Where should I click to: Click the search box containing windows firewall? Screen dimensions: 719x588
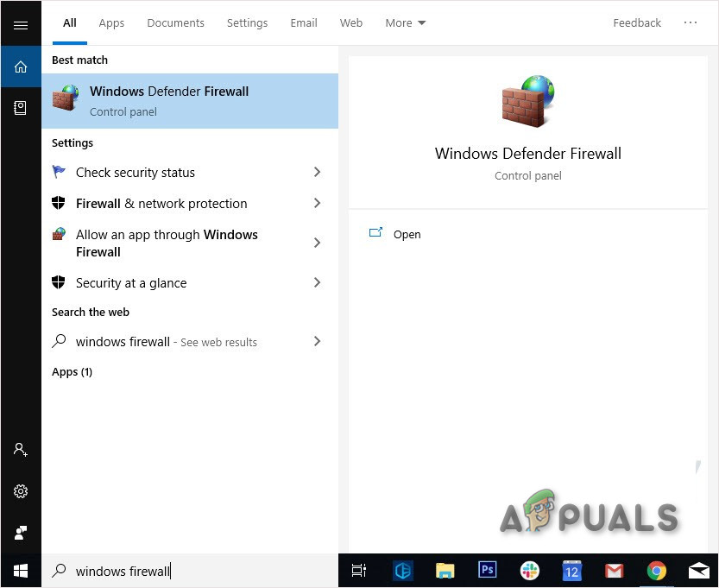point(190,571)
